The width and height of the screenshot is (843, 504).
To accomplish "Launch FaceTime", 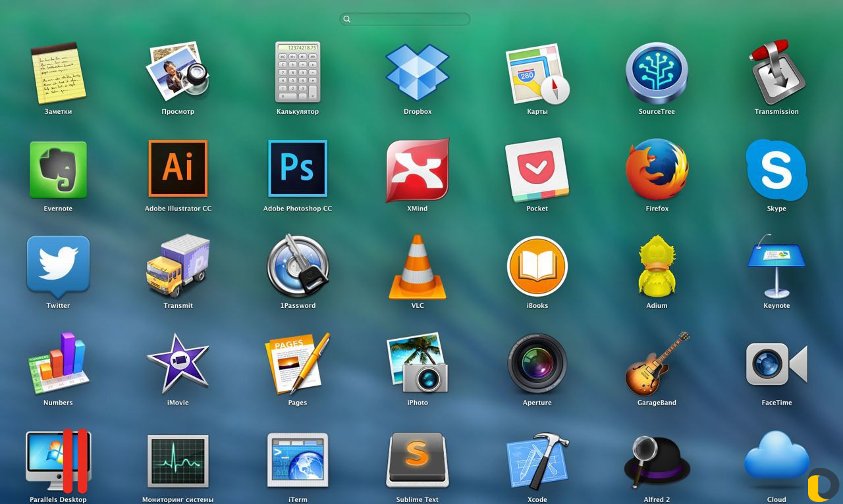I will (x=776, y=363).
